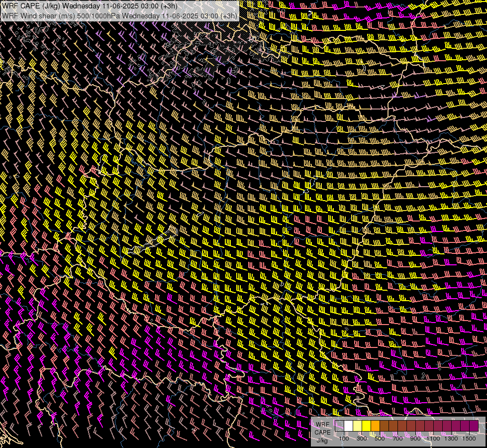This screenshot has width=487, height=448.
Task: Click the 900 legend value
Action: pyautogui.click(x=415, y=439)
